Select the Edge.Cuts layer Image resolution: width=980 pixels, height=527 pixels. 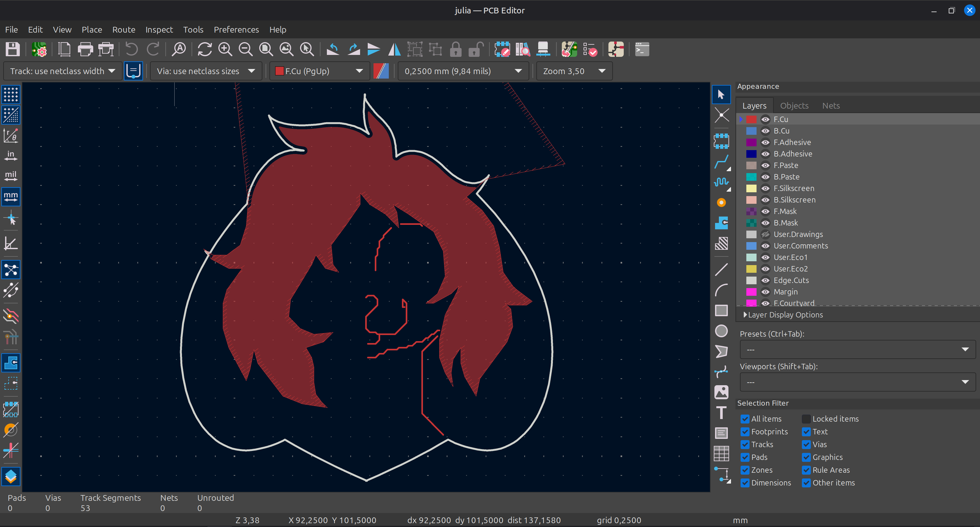(791, 280)
